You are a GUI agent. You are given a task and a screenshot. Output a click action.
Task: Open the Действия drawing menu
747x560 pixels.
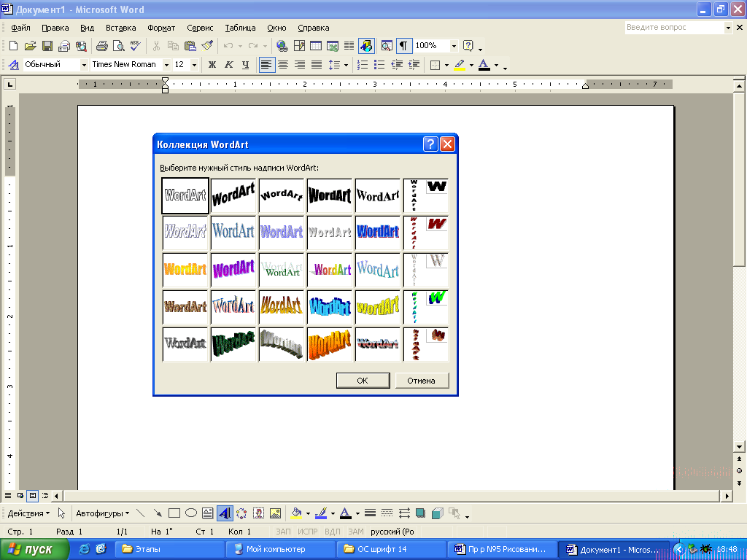28,513
